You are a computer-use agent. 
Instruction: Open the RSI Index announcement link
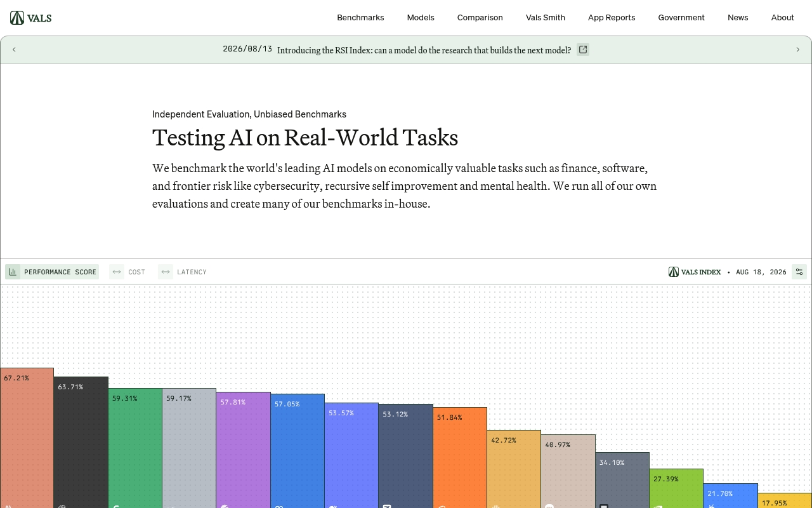pyautogui.click(x=424, y=50)
